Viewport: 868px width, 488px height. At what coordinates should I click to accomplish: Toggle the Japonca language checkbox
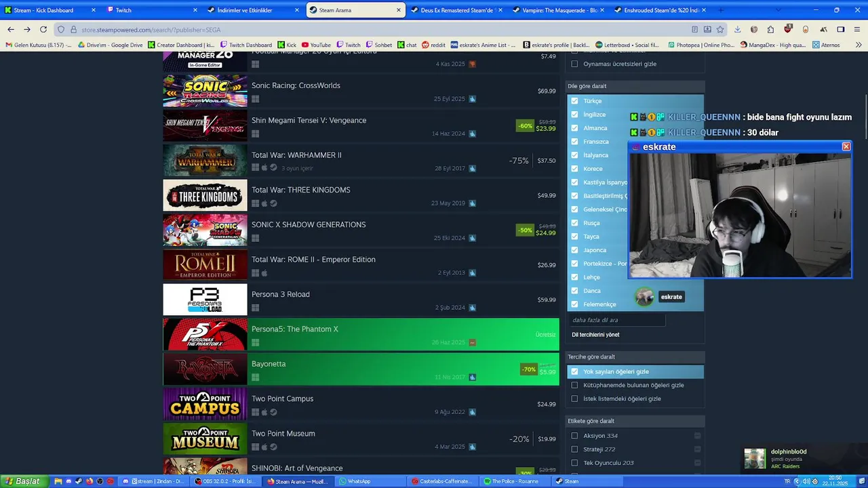[x=574, y=250]
